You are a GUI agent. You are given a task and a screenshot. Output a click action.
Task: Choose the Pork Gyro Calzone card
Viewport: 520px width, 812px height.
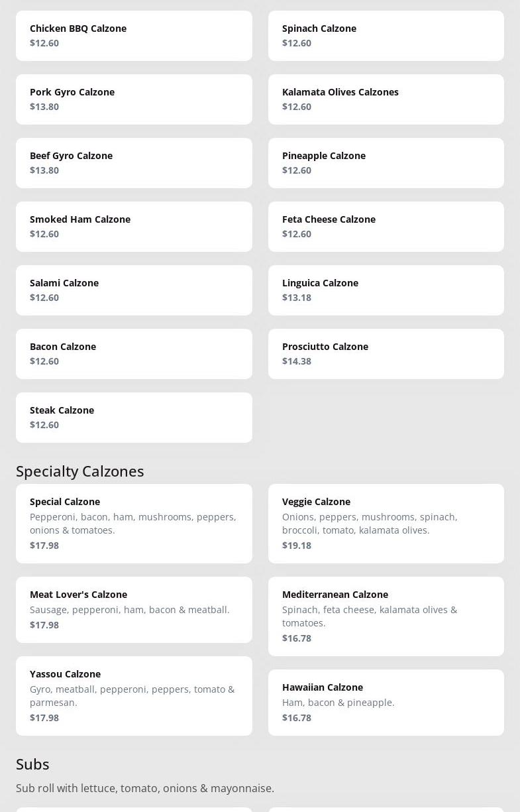(x=134, y=99)
